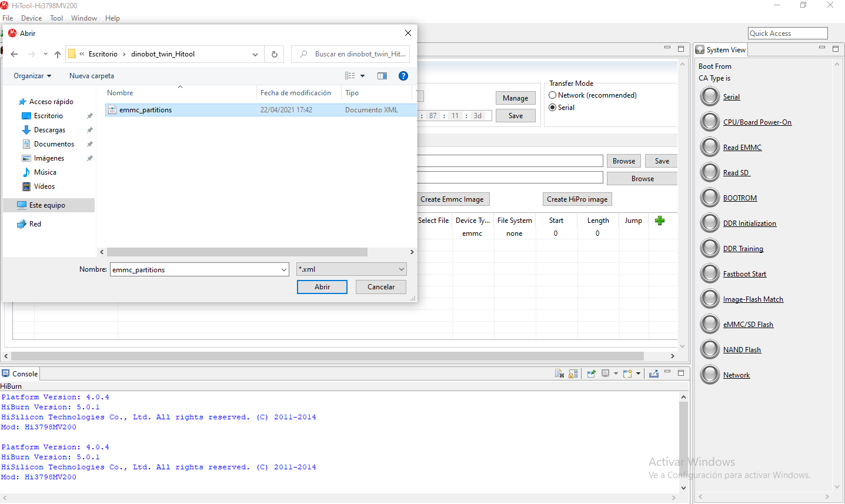This screenshot has width=845, height=504.
Task: Click the Abrir button
Action: coord(322,287)
